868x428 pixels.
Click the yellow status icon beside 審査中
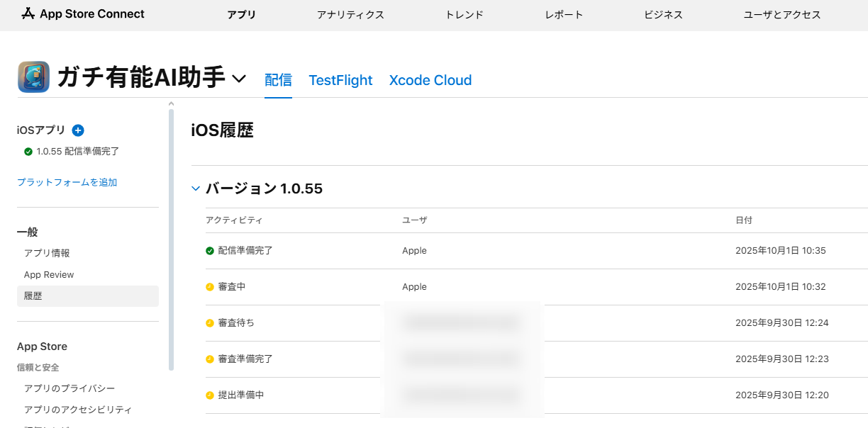click(210, 287)
